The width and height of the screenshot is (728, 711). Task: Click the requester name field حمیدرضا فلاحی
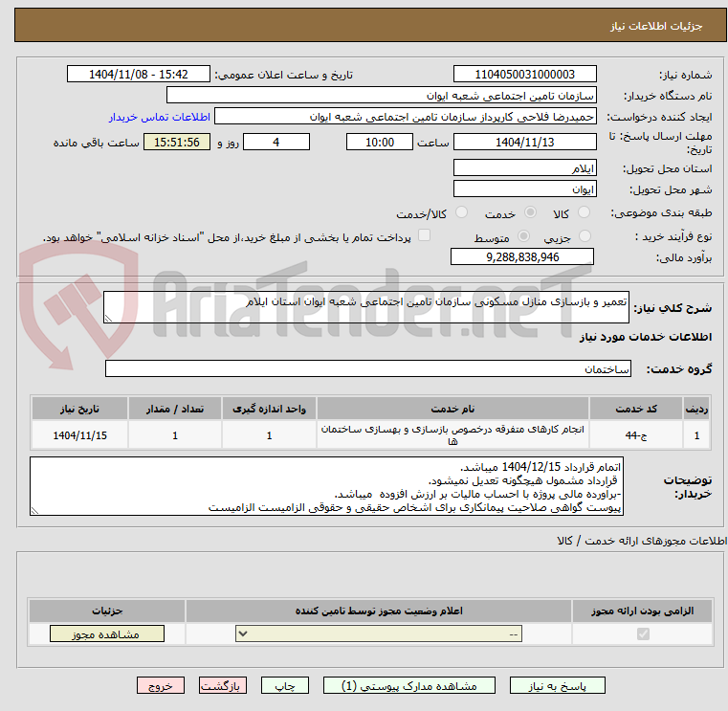406,117
